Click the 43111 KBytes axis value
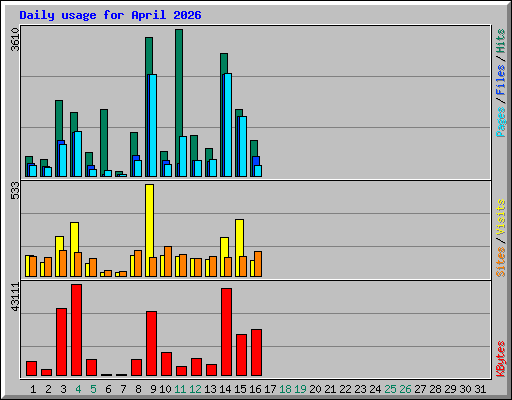The width and height of the screenshot is (512, 400). [15, 297]
